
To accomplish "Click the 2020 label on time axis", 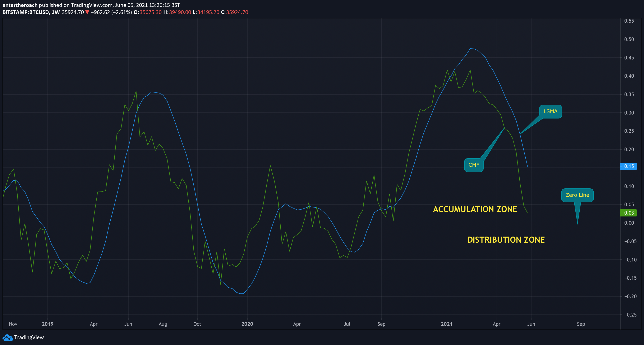I will coord(247,324).
